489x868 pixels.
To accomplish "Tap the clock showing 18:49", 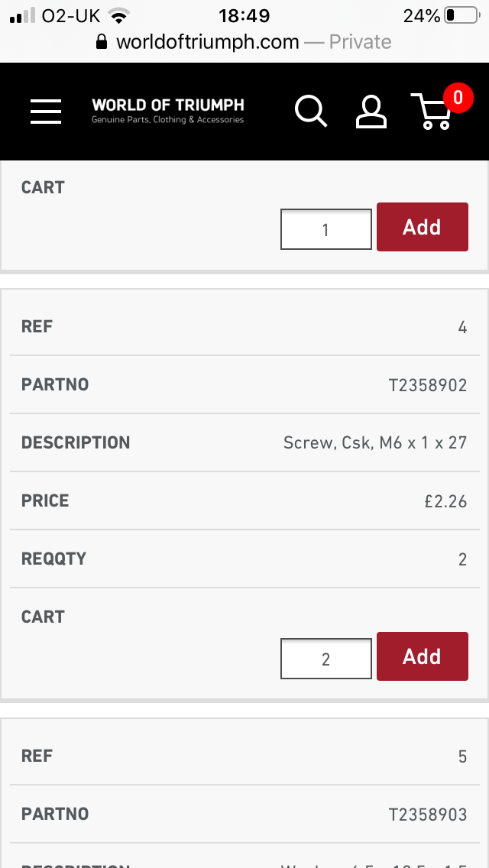I will 244,16.
